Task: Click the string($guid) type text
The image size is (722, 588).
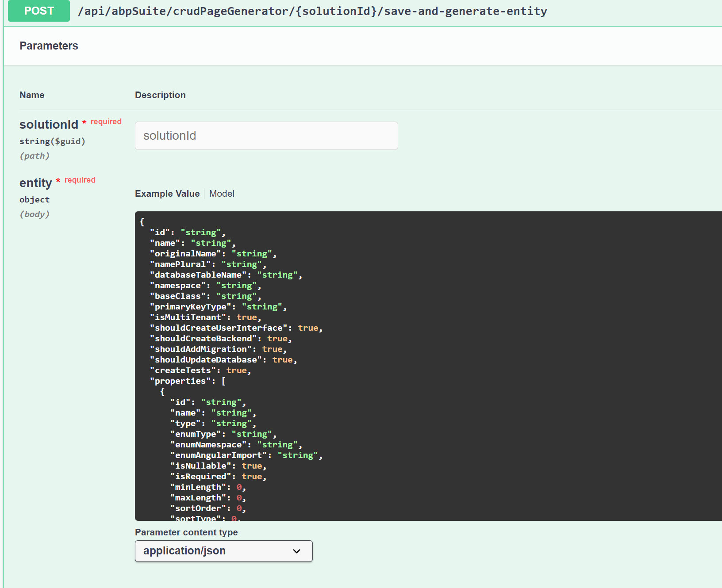Action: click(x=52, y=141)
